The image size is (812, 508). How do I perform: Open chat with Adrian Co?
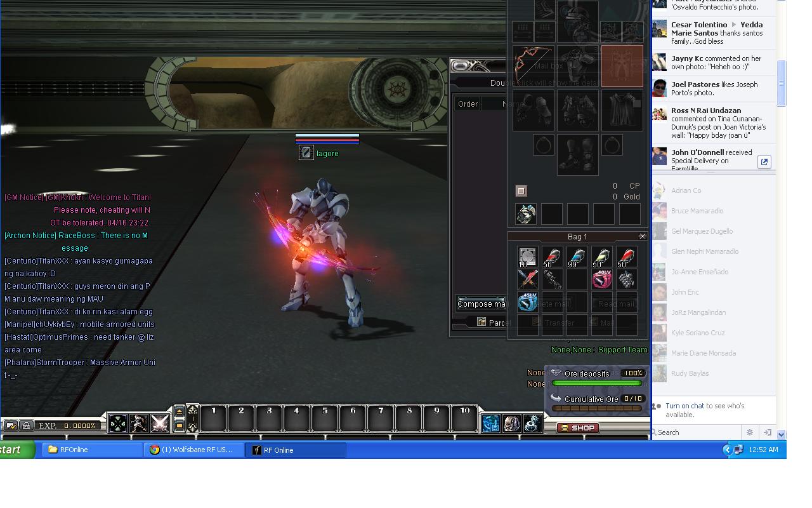[x=713, y=190]
